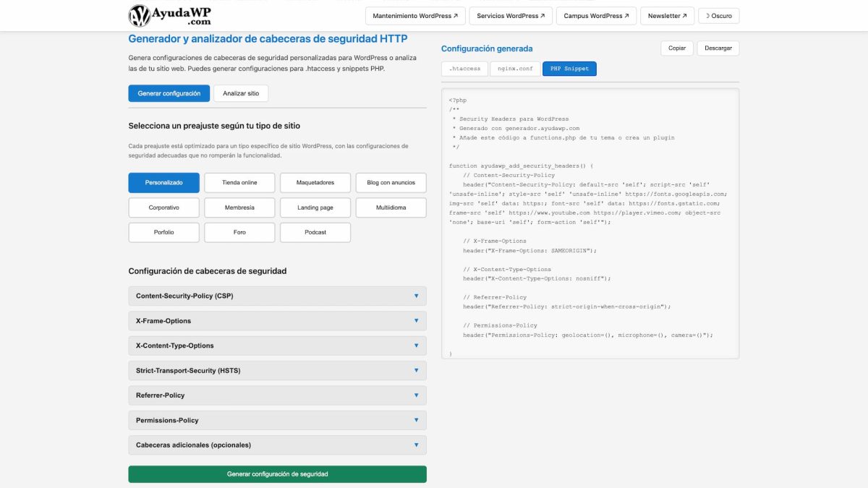This screenshot has width=868, height=488.
Task: Select the Porfolio preset
Action: pos(164,232)
